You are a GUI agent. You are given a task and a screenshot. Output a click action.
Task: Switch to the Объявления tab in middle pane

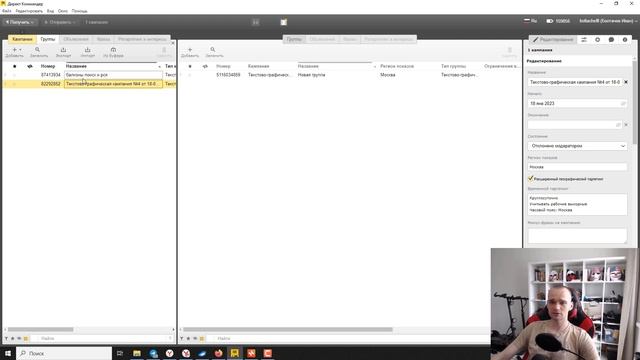(x=322, y=39)
